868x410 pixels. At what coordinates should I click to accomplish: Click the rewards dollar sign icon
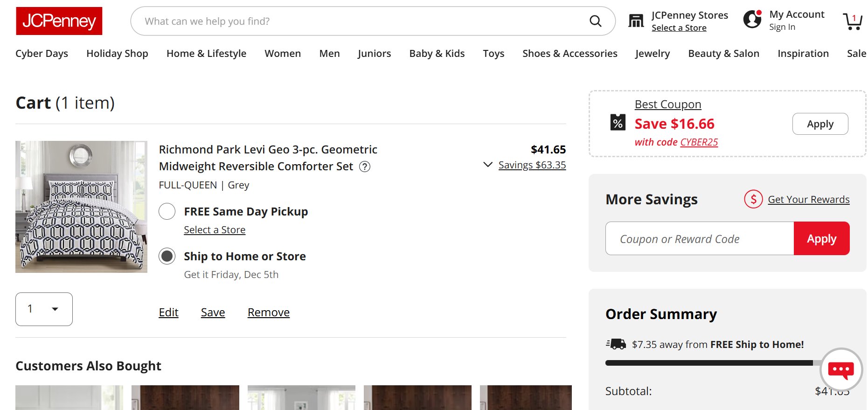coord(753,199)
